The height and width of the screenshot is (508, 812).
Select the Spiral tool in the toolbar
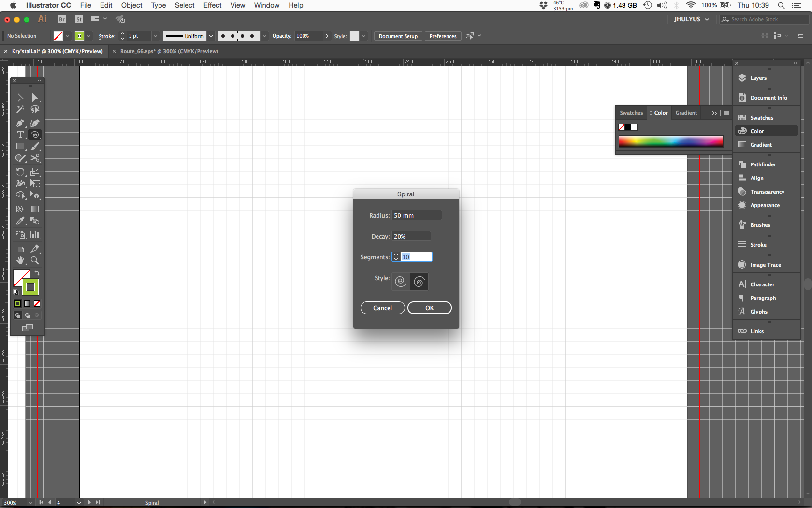35,135
